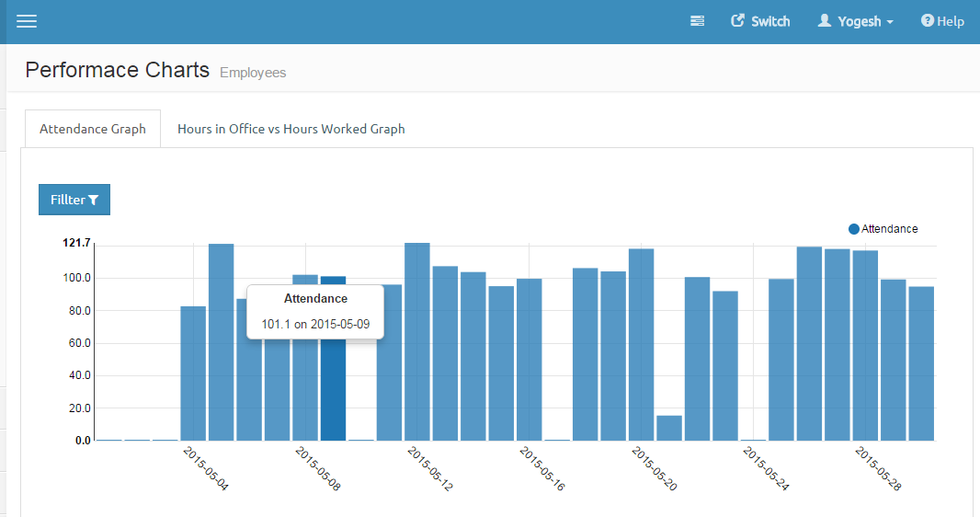
Task: Click the 2015-05-24 x-axis date label
Action: (766, 467)
